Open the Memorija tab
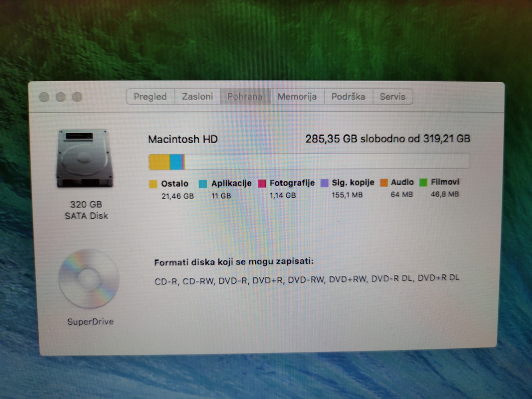 pos(297,97)
